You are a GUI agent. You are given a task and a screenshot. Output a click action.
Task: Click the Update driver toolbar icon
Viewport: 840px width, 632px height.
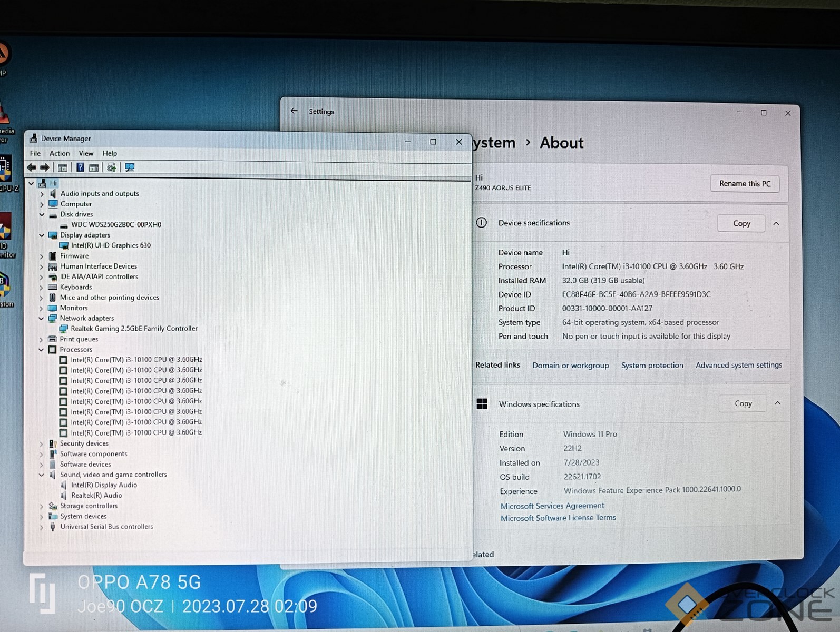(111, 167)
